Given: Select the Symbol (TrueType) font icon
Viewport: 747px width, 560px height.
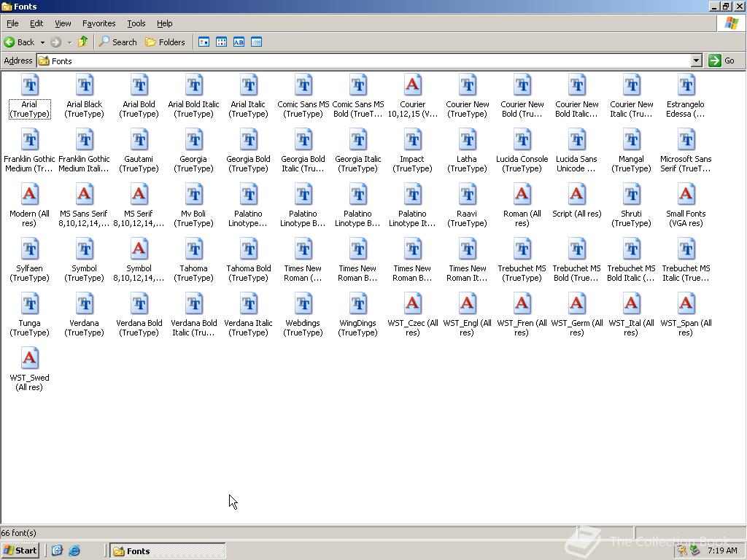Looking at the screenshot, I should (85, 249).
